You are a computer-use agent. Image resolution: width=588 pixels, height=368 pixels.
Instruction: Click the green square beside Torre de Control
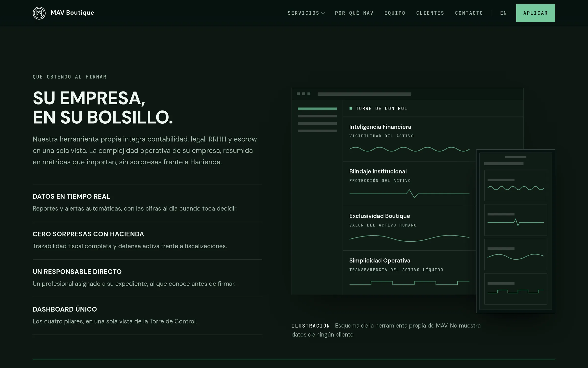tap(351, 108)
